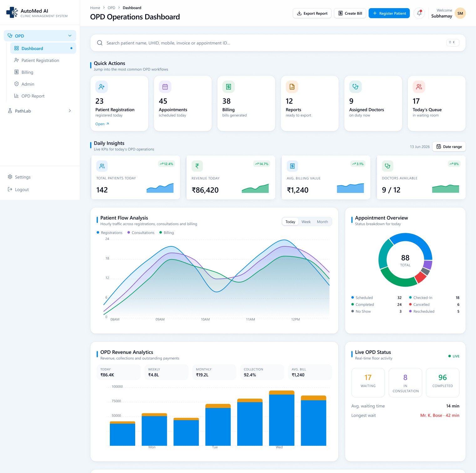Screen dimensions: 476x473
Task: Click the Today's Queue people icon
Action: (419, 87)
